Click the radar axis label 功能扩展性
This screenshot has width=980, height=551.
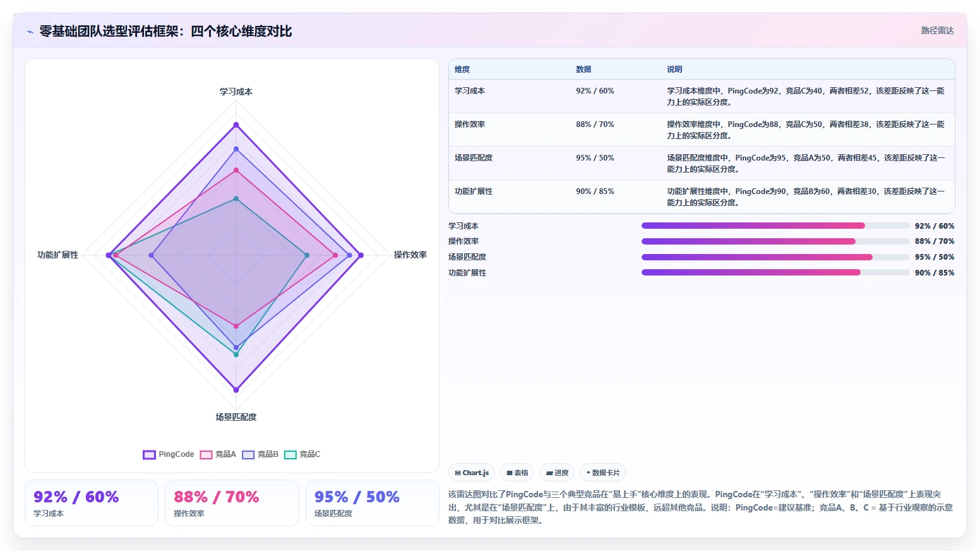57,255
